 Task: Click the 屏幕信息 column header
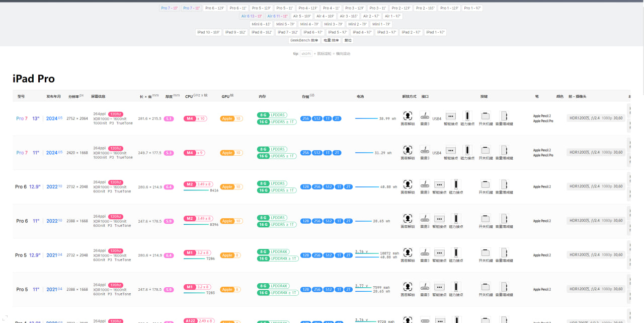tap(98, 96)
